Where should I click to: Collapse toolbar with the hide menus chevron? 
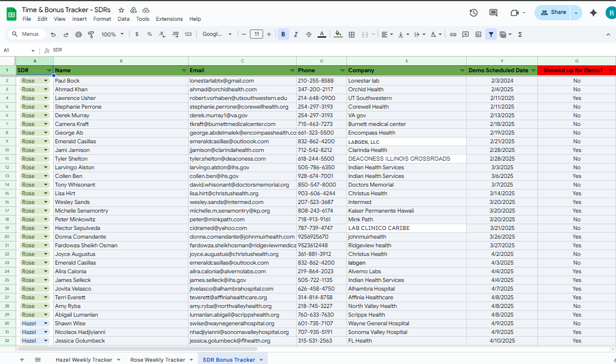click(x=608, y=35)
